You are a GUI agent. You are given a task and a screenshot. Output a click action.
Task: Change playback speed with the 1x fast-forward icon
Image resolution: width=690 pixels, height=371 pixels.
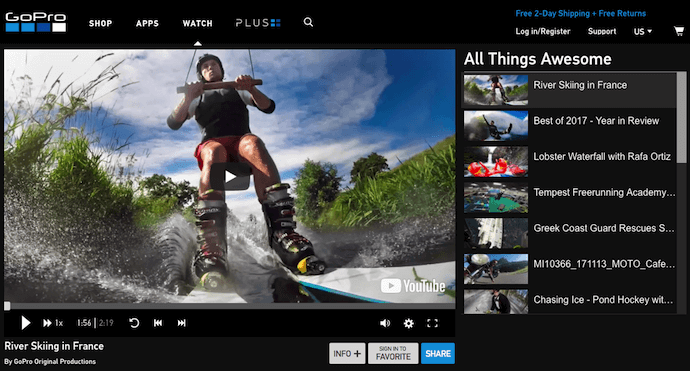coord(52,323)
